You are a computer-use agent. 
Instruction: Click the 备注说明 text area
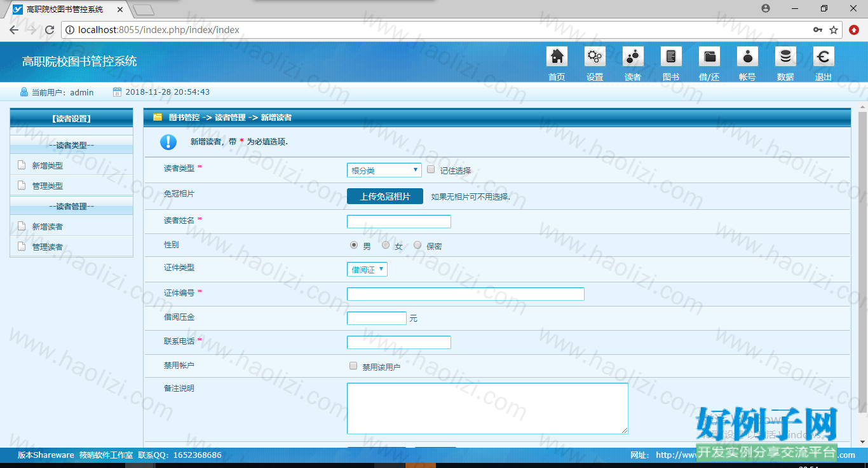[487, 408]
